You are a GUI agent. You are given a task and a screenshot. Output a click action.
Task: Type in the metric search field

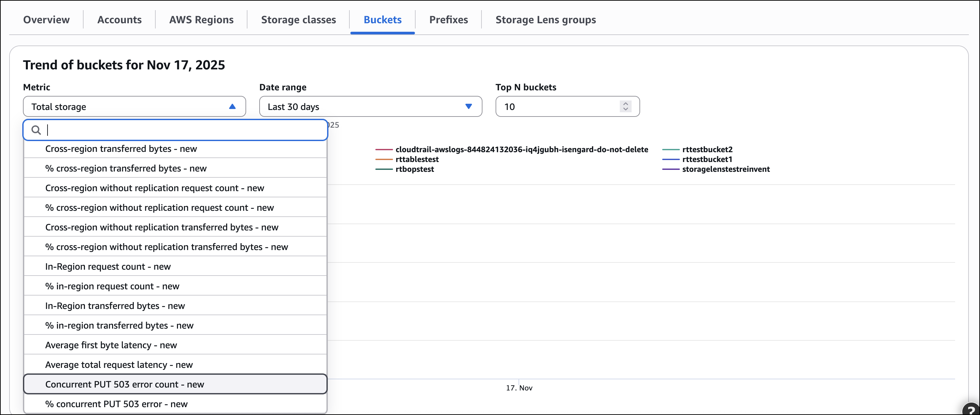[x=183, y=130]
